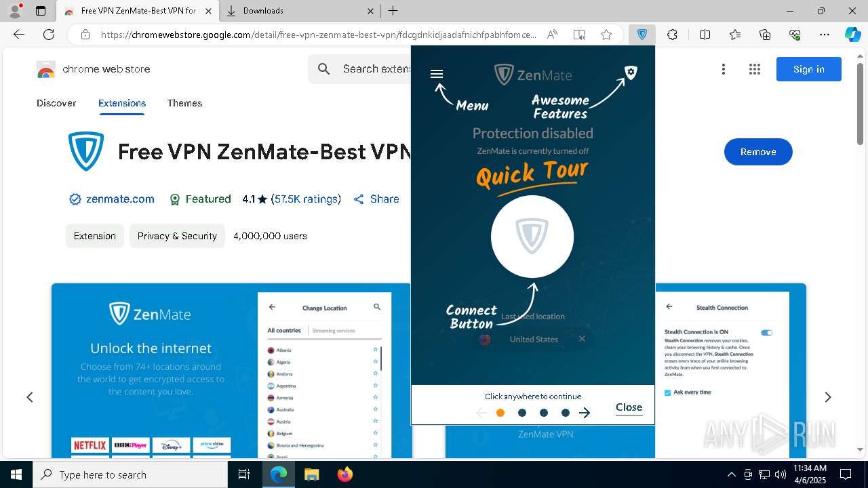
Task: Clear the United States last used location
Action: pos(582,339)
